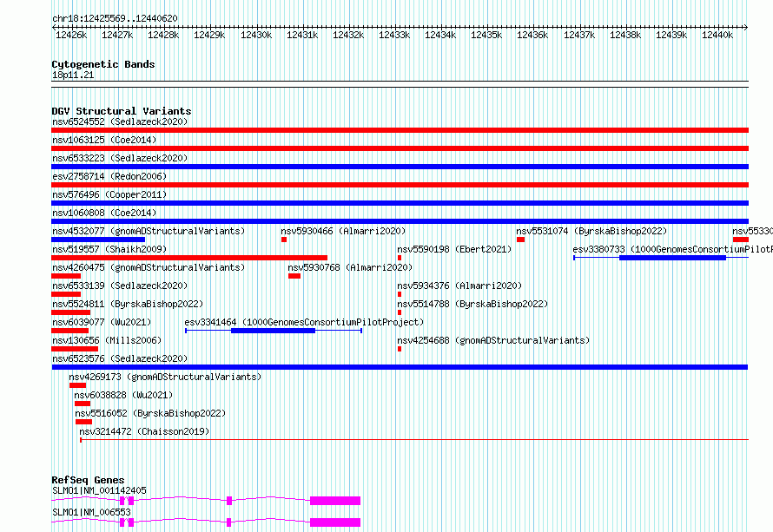The image size is (773, 532).
Task: Open the nsv6038828 (Wu2021) label
Action: click(123, 395)
